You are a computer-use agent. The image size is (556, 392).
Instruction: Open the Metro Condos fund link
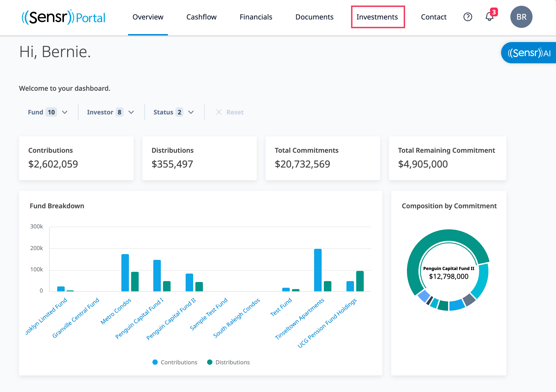[116, 311]
